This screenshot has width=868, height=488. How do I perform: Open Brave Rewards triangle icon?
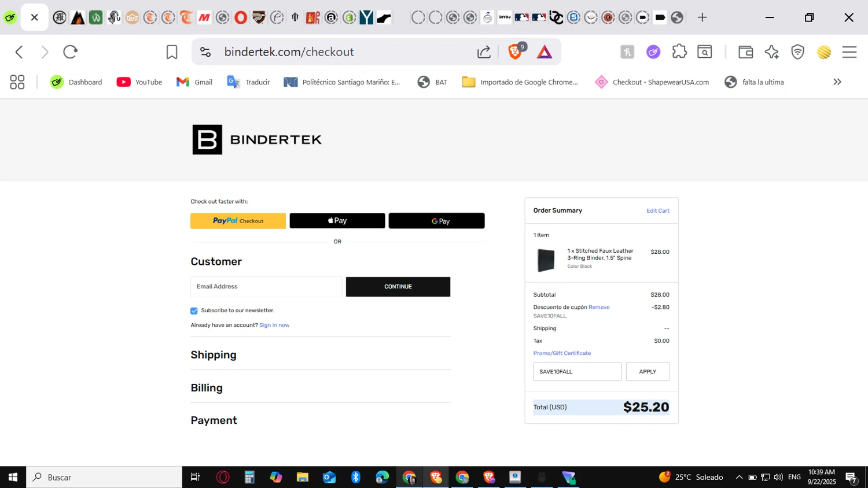tap(545, 52)
